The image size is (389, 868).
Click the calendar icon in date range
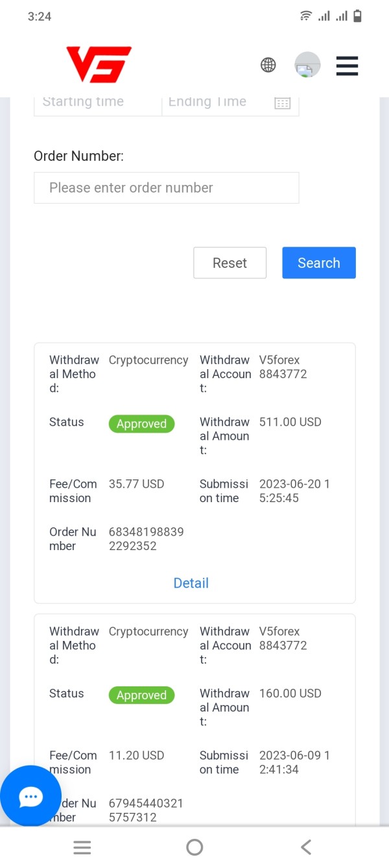282,102
